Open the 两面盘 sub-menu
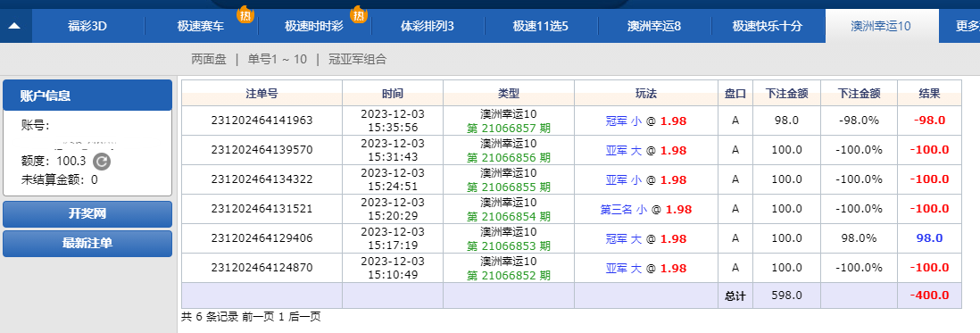Screen dimensions: 980x333 pyautogui.click(x=209, y=59)
